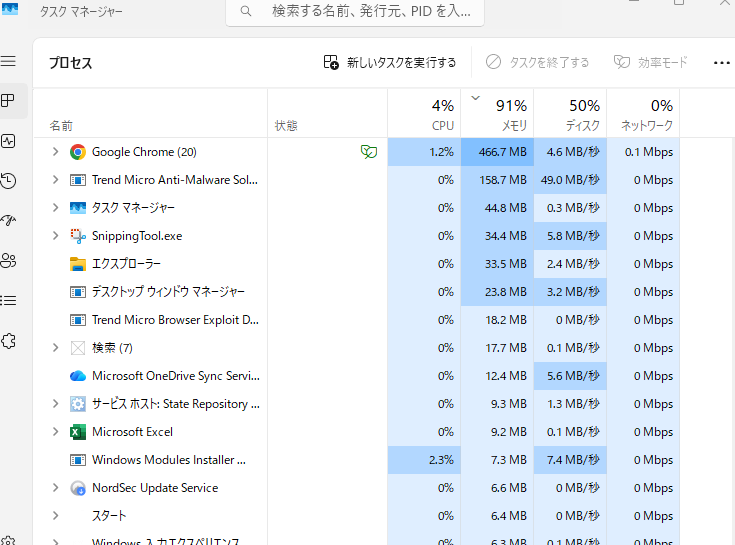Click the search box for name, publisher, PID

(355, 11)
